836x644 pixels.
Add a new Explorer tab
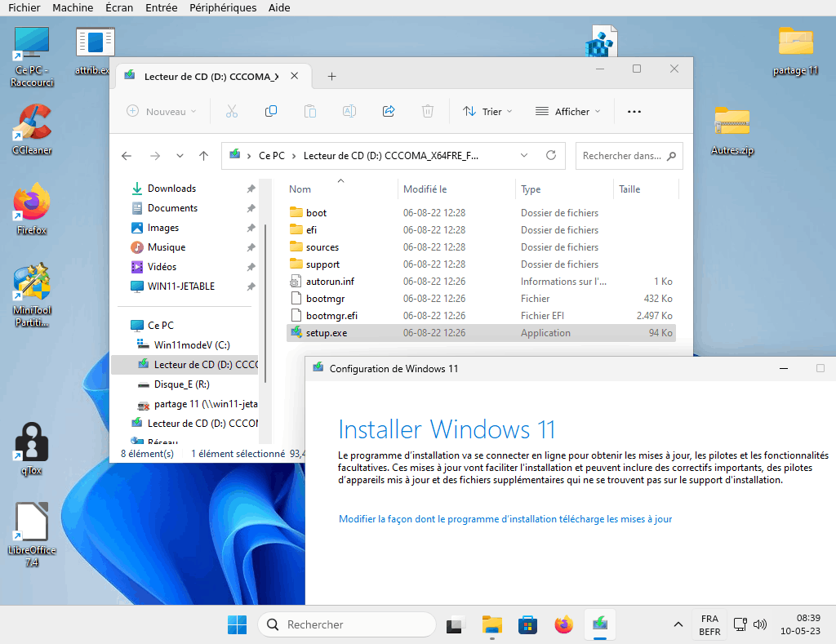point(331,76)
